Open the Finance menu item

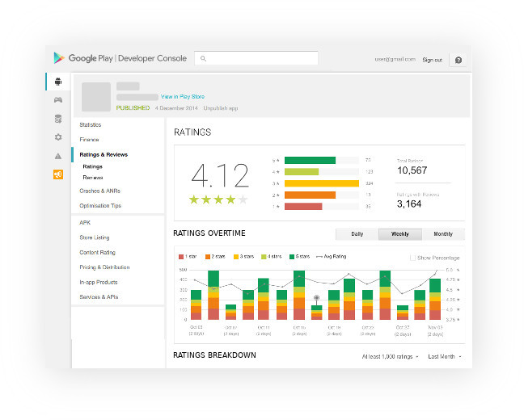point(89,140)
